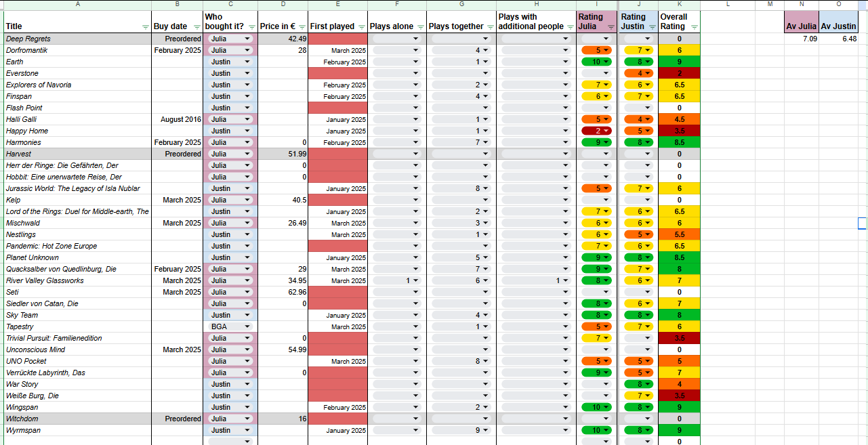Open the Overall Rating filter icon
This screenshot has height=445, width=868.
pyautogui.click(x=694, y=27)
